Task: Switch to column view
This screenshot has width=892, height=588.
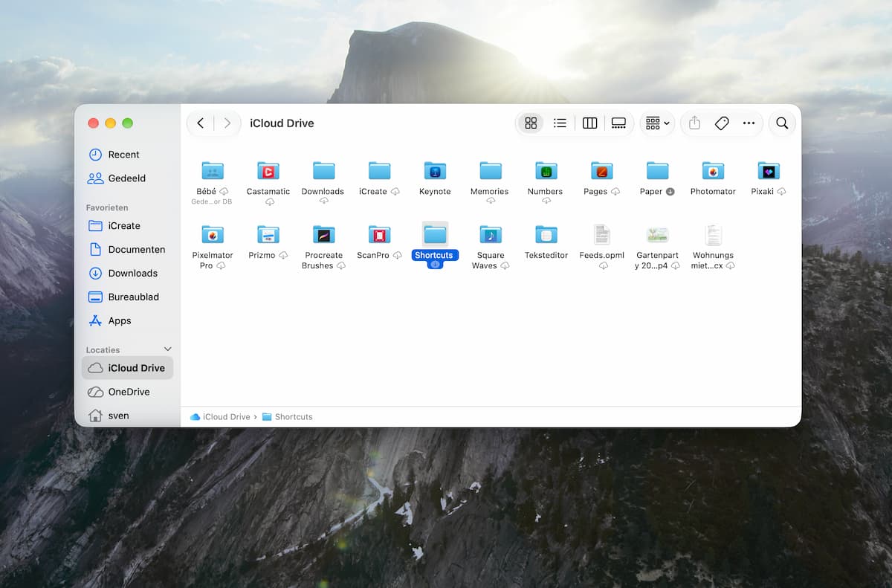Action: pyautogui.click(x=589, y=123)
